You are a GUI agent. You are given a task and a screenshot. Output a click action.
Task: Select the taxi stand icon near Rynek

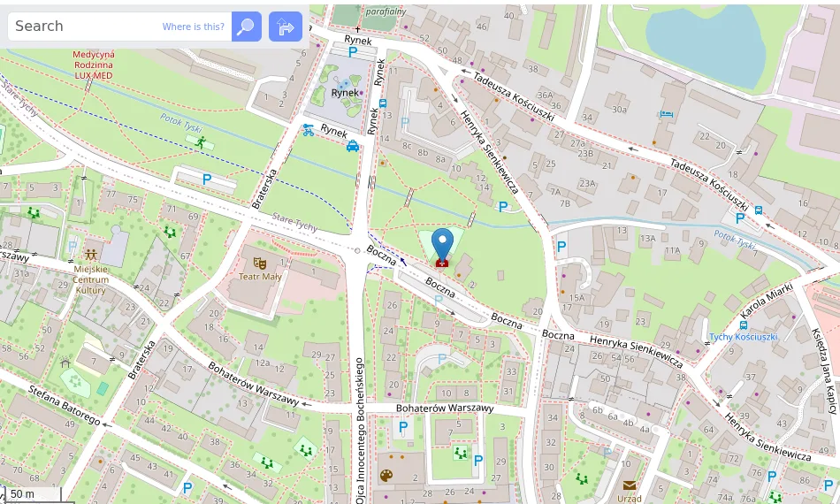coord(353,146)
